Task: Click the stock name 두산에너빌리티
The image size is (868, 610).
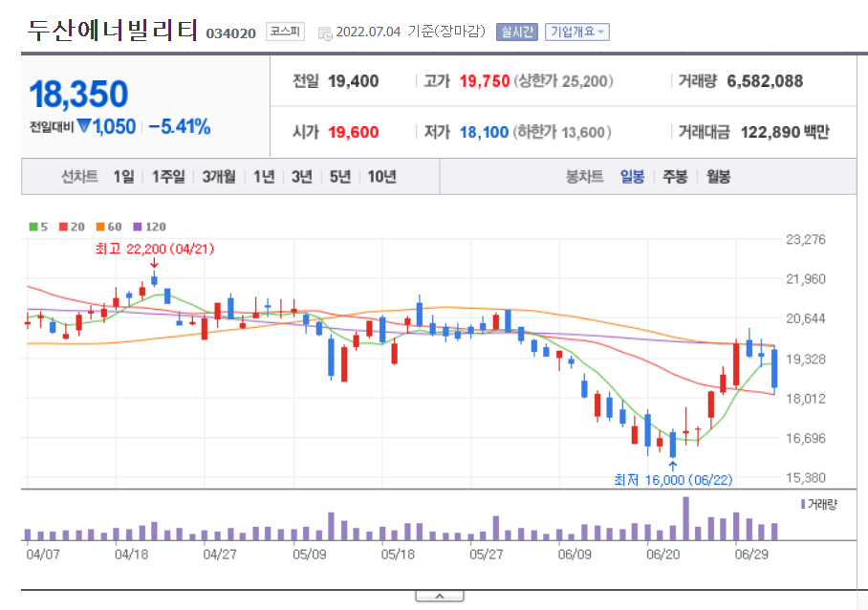Action: point(113,31)
